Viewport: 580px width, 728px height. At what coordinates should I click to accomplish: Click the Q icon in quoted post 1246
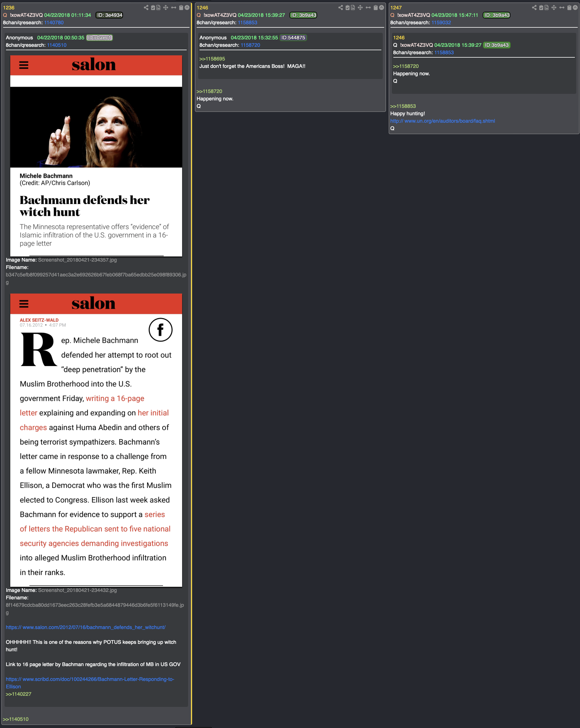point(395,45)
